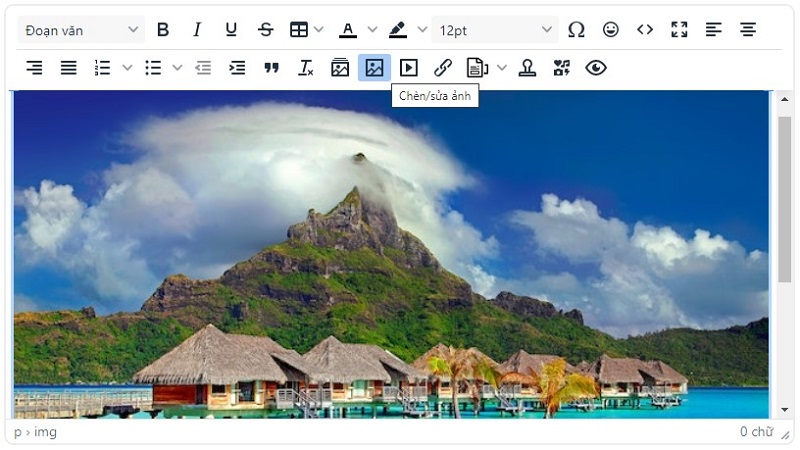Open the source code view icon
The image size is (800, 450).
[645, 30]
